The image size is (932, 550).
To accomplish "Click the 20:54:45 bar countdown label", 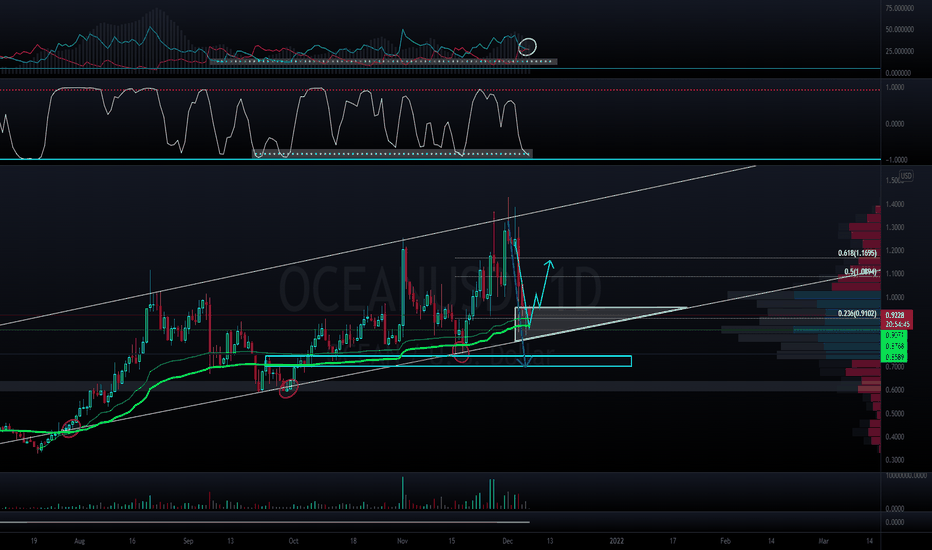I will [x=897, y=325].
